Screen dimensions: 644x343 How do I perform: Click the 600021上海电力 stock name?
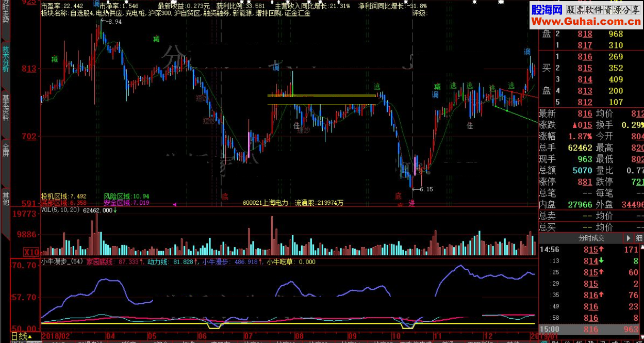point(265,203)
